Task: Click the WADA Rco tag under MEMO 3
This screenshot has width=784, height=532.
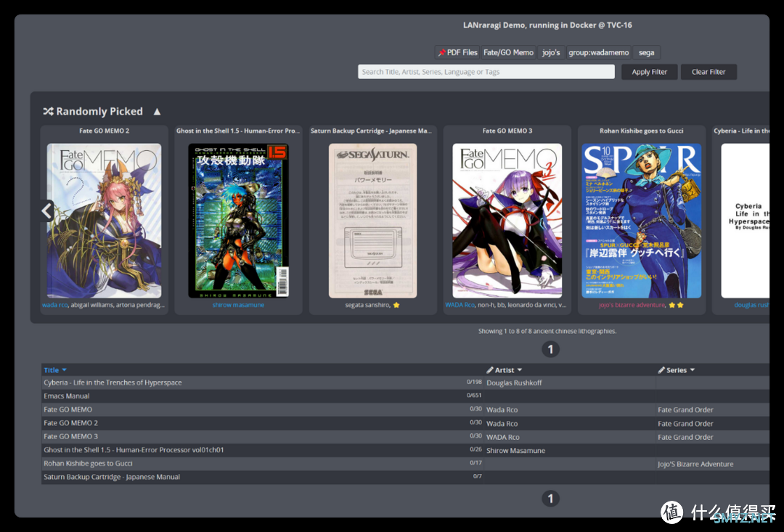Action: [460, 305]
